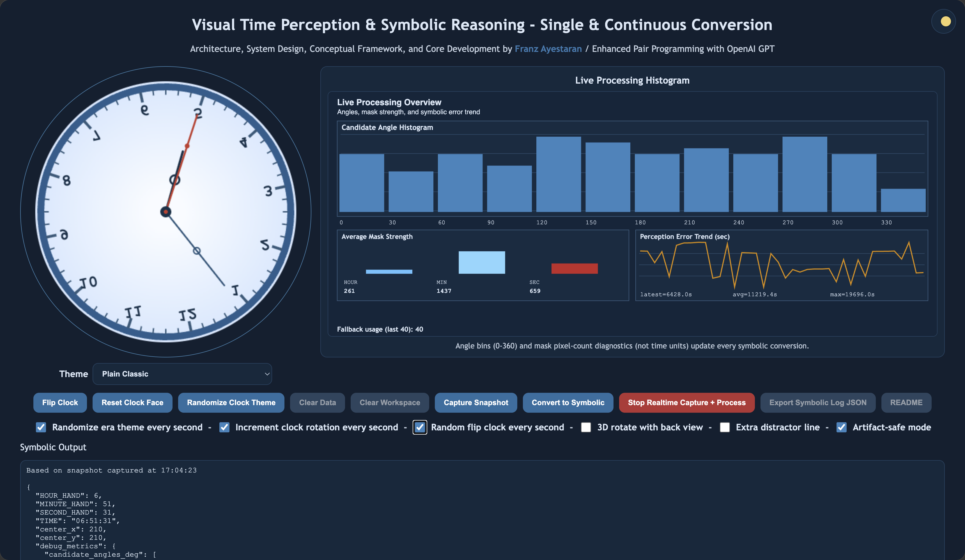Click the Symbolic Output label
Image resolution: width=965 pixels, height=560 pixels.
coord(53,447)
